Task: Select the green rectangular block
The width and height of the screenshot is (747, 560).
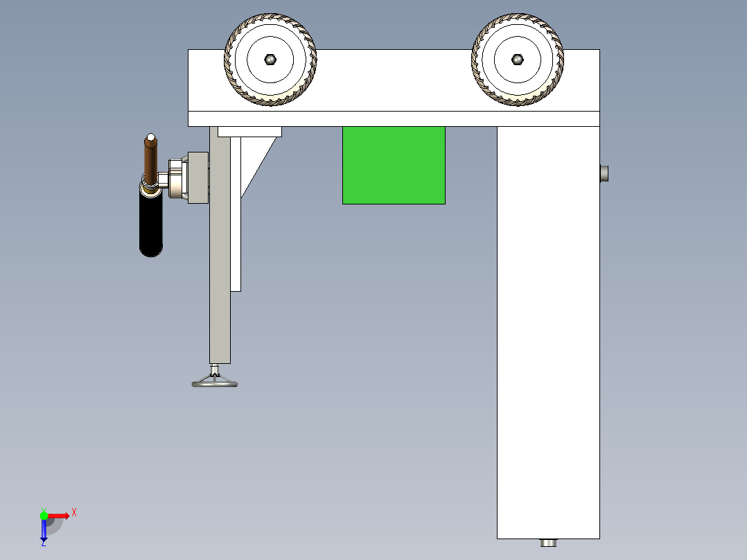Action: coord(393,164)
